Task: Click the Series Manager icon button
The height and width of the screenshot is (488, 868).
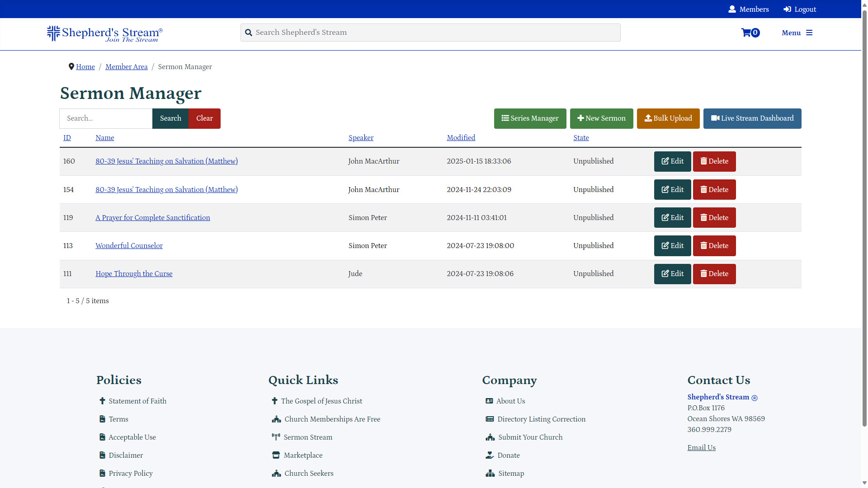Action: 530,118
